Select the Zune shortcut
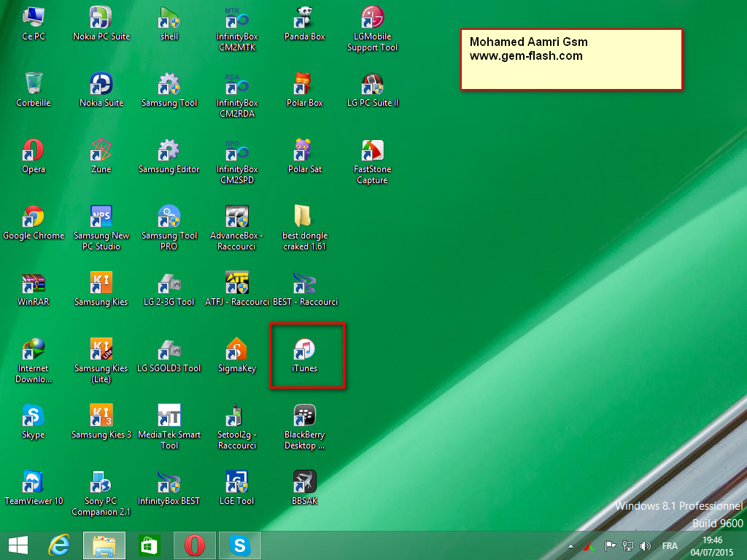747x560 pixels. (101, 156)
